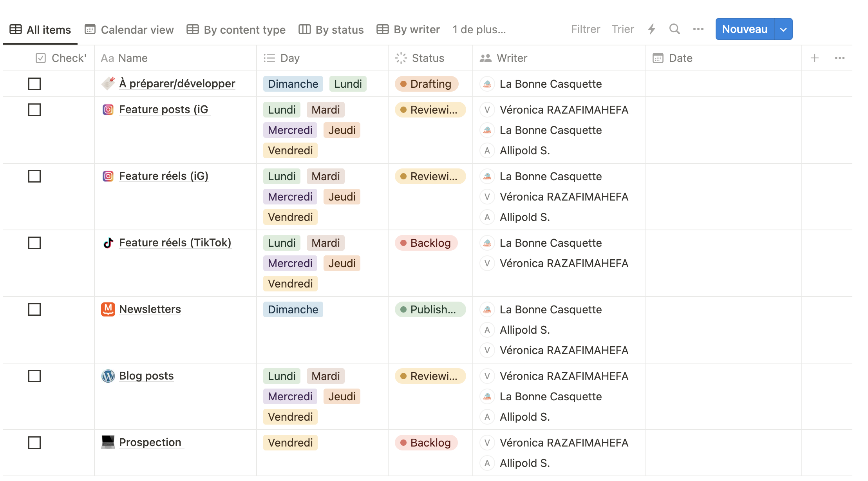Tick the Newsletters row checkbox
Viewport: 868px width, 481px height.
tap(34, 309)
